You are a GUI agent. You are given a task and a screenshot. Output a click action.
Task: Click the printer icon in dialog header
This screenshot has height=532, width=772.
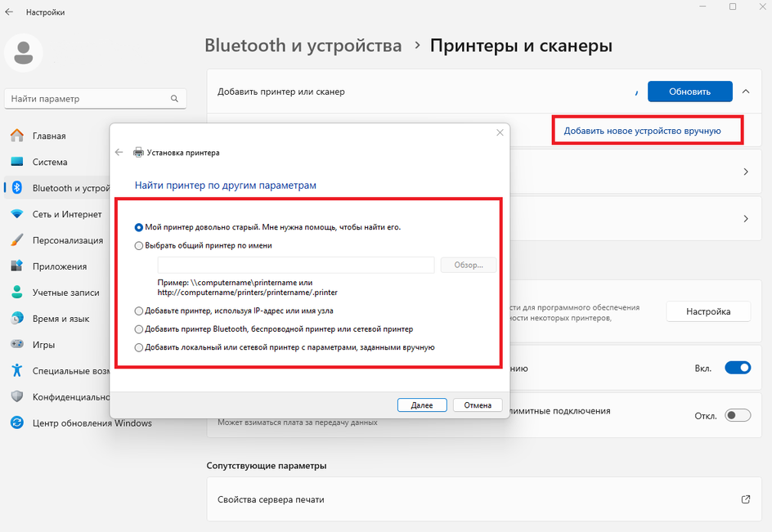tap(139, 152)
